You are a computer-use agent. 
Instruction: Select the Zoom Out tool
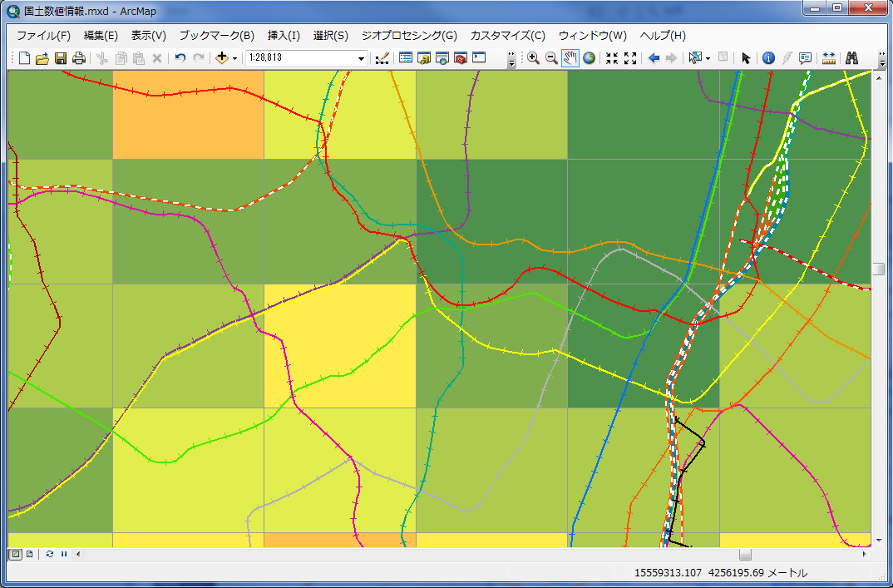tap(551, 58)
